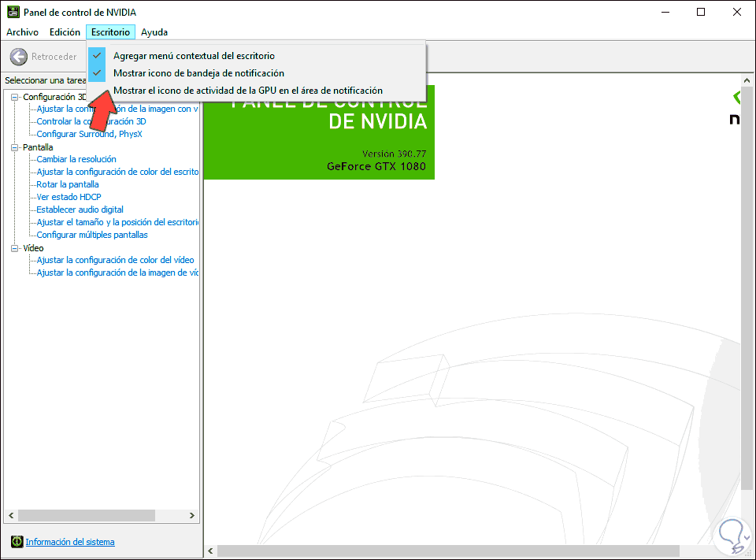This screenshot has height=560, width=756.
Task: Click main panel horizontal scroll left arrow
Action: click(x=210, y=551)
